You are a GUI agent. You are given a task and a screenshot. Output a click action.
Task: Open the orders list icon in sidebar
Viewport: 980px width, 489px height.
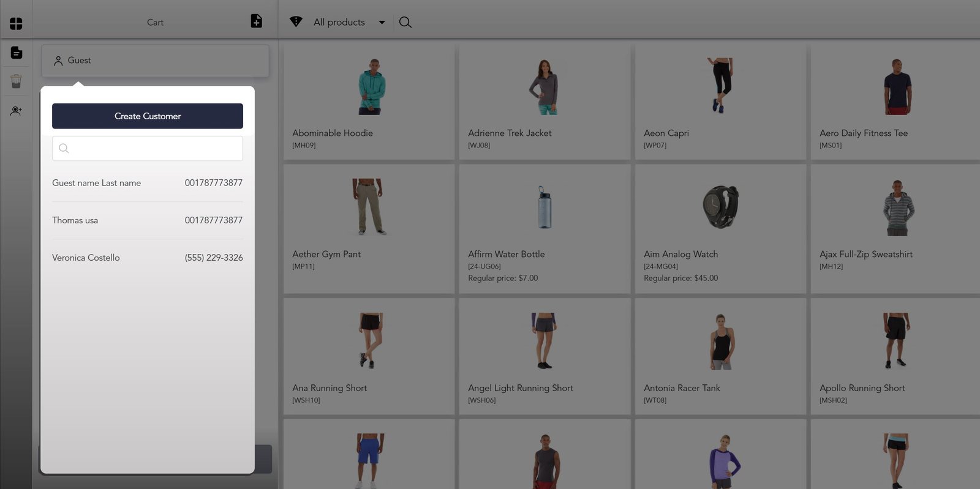17,53
